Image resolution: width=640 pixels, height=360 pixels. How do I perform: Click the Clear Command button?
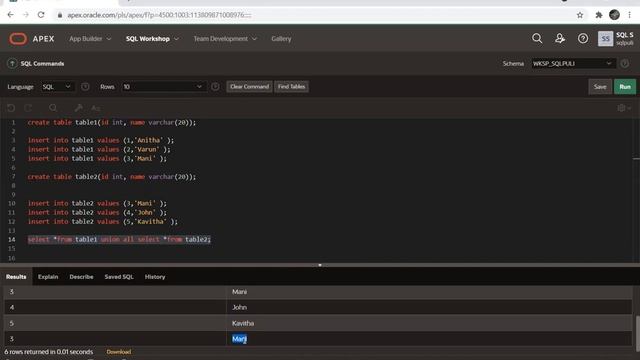tap(249, 87)
